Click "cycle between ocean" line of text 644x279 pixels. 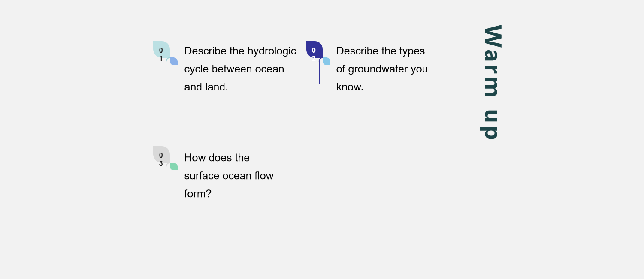234,69
